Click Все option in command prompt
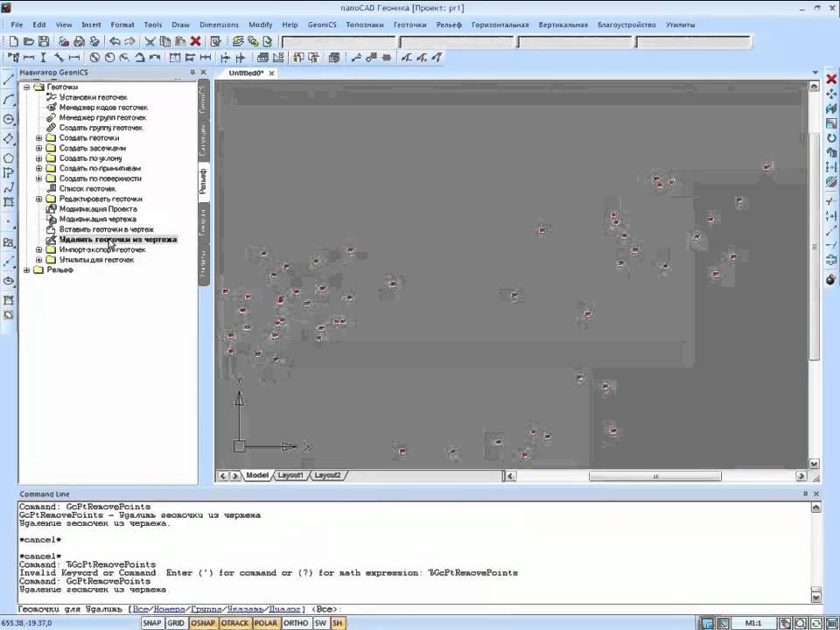840x630 pixels. [140, 609]
